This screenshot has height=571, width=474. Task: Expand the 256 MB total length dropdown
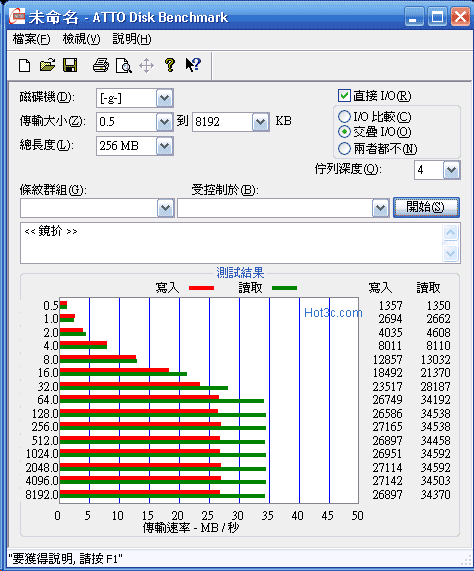[165, 146]
